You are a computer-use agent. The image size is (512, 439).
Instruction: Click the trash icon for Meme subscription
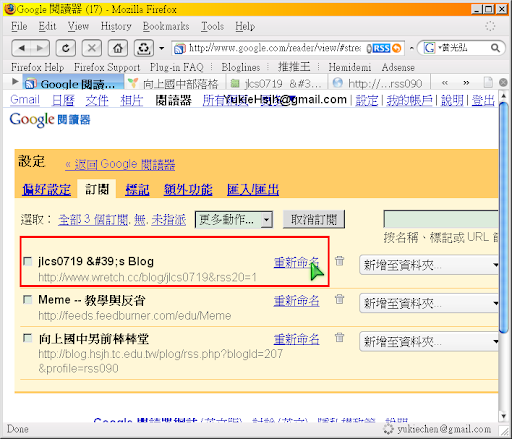339,299
